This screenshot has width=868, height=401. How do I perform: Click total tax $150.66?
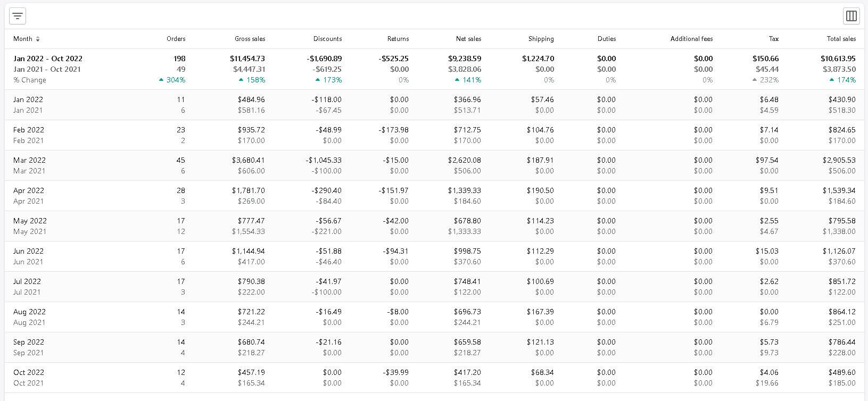tap(766, 59)
